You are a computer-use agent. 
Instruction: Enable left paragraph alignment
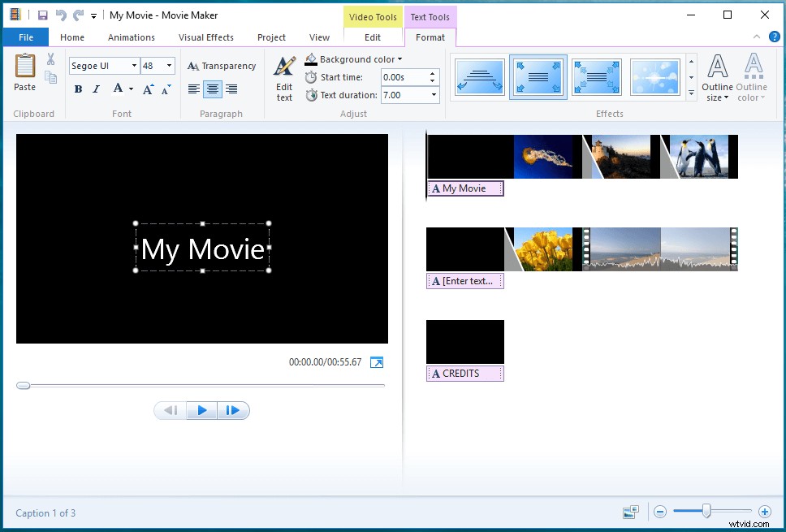(194, 89)
